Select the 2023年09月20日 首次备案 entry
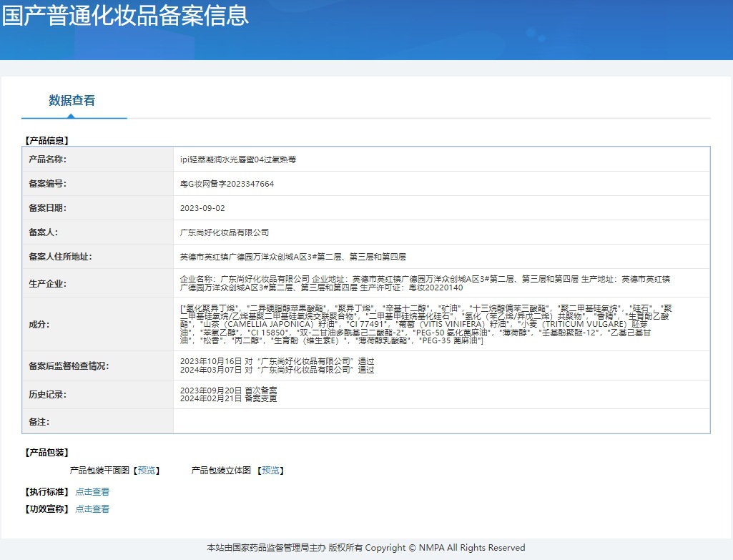The image size is (733, 560). pyautogui.click(x=229, y=390)
